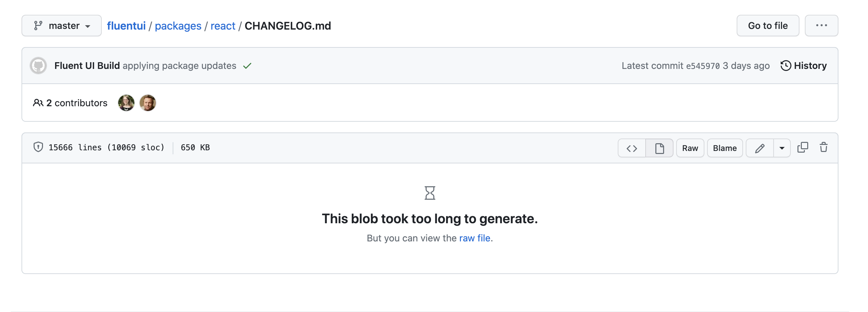868x312 pixels.
Task: Open repository history via clock icon
Action: [786, 66]
